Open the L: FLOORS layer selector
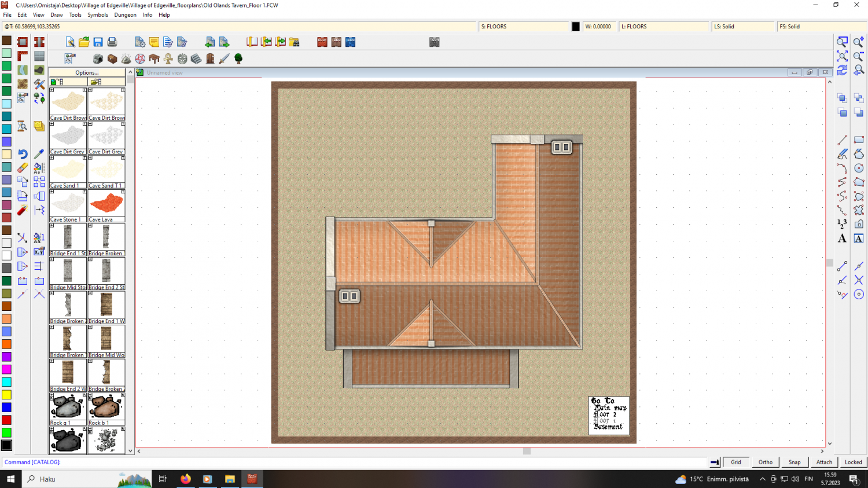Image resolution: width=868 pixels, height=488 pixels. click(664, 27)
